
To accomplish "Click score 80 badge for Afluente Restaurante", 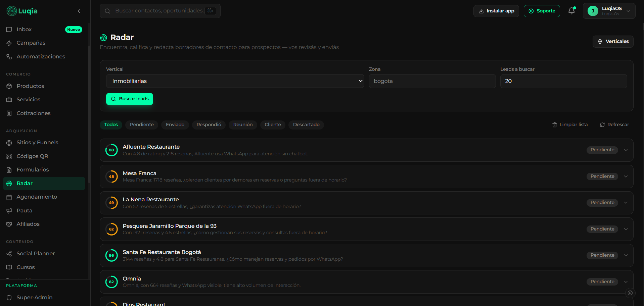I will pos(111,150).
